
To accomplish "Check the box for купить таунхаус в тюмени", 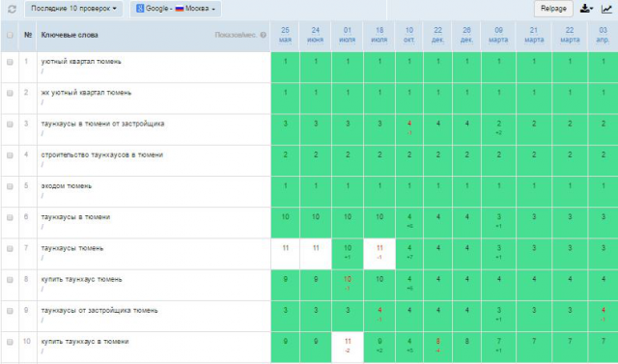I will (x=10, y=342).
